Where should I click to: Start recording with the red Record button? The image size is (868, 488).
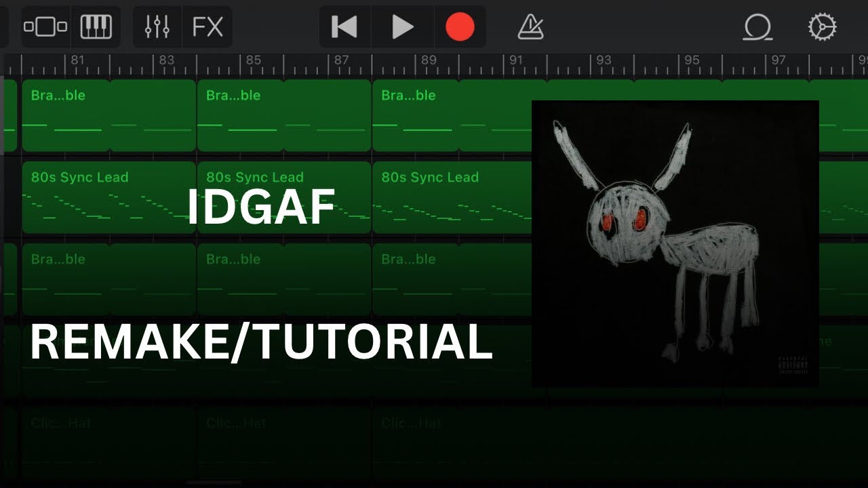(460, 27)
